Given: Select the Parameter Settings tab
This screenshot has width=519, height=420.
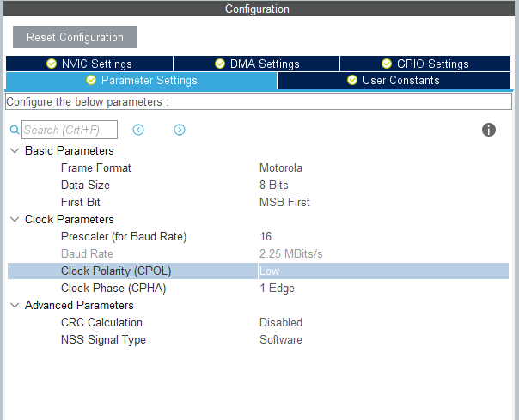Looking at the screenshot, I should tap(141, 81).
